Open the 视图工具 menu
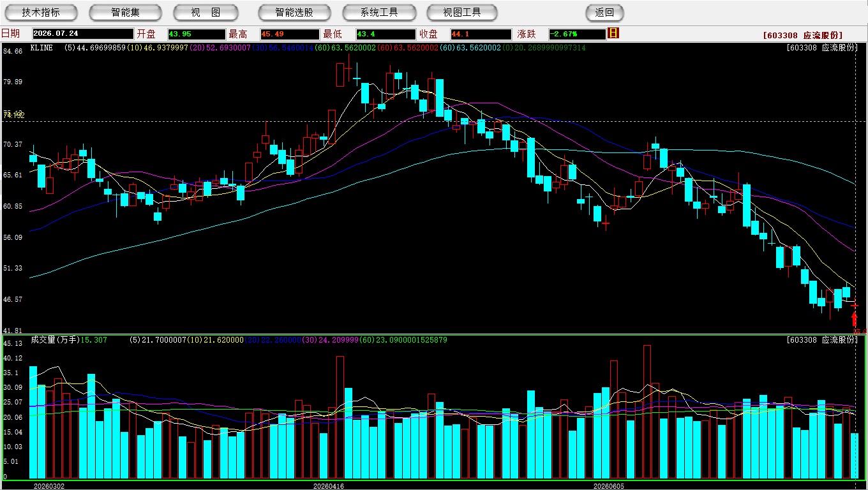Viewport: 868px width, 490px height. (x=462, y=12)
